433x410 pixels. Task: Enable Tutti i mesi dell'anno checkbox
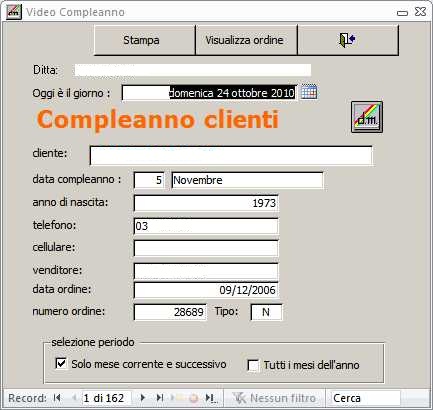click(x=253, y=365)
